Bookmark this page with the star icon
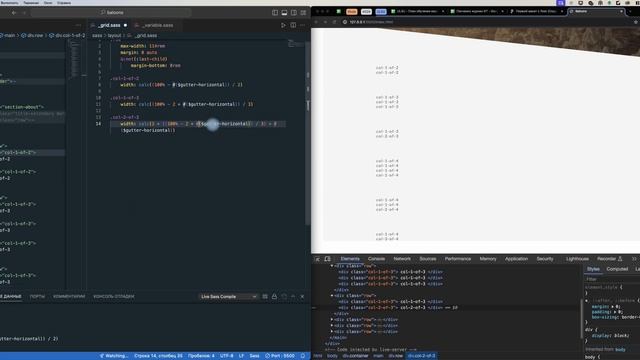 [636, 22]
